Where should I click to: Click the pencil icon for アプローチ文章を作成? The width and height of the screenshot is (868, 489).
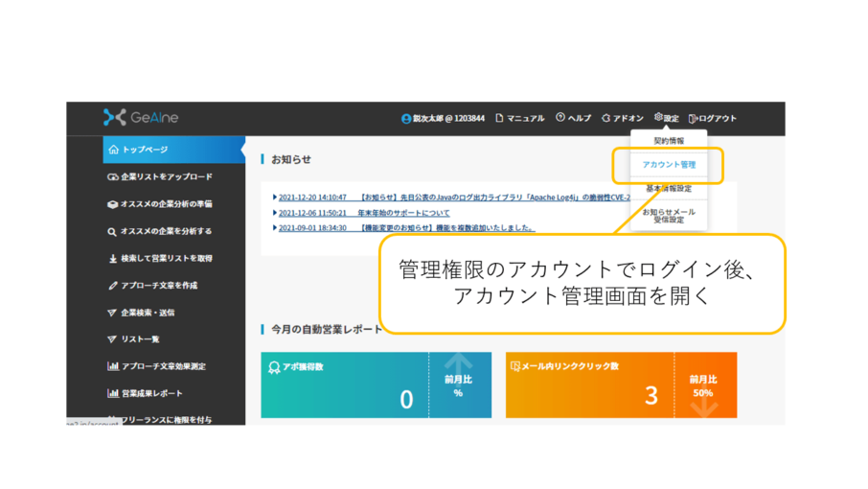pyautogui.click(x=113, y=286)
